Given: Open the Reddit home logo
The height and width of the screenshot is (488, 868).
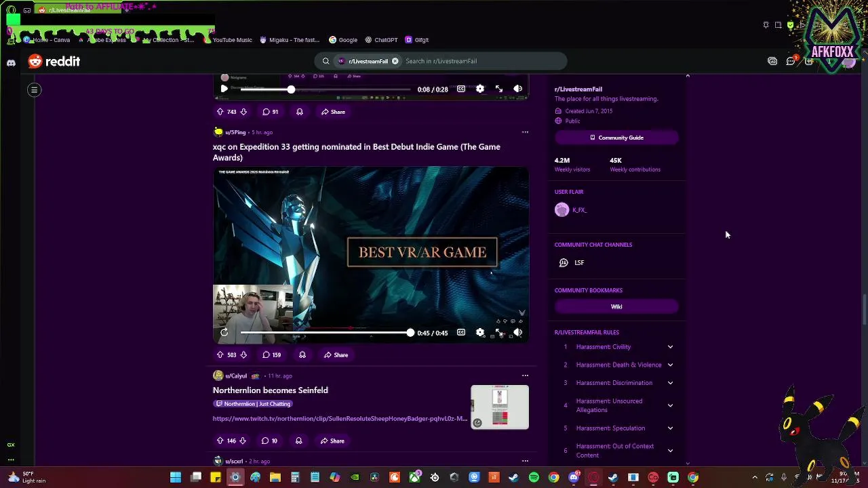Looking at the screenshot, I should [54, 61].
